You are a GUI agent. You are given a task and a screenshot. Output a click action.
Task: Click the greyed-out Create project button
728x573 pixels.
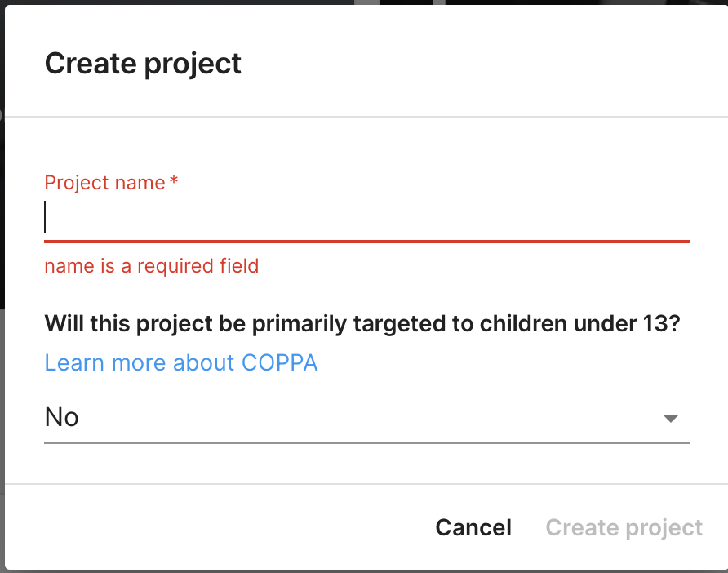tap(624, 527)
